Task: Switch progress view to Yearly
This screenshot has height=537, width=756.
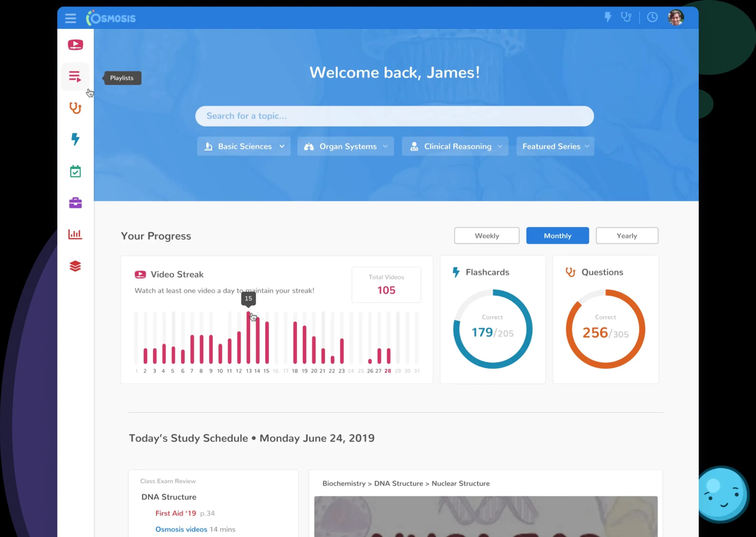Action: [x=627, y=235]
